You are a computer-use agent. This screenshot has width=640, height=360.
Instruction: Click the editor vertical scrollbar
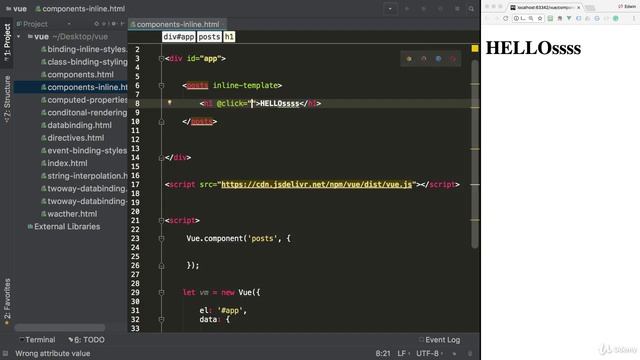pos(475,154)
